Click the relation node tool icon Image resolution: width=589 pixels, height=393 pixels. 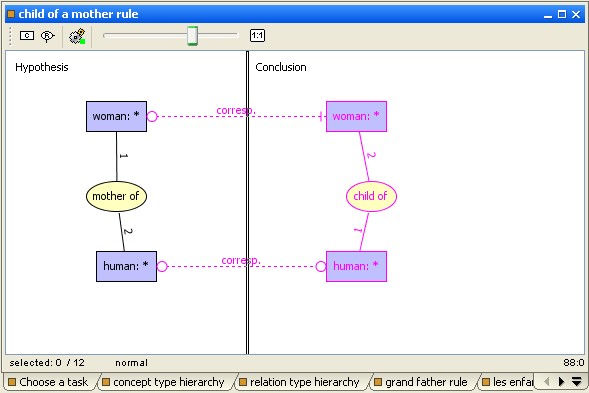coord(47,36)
